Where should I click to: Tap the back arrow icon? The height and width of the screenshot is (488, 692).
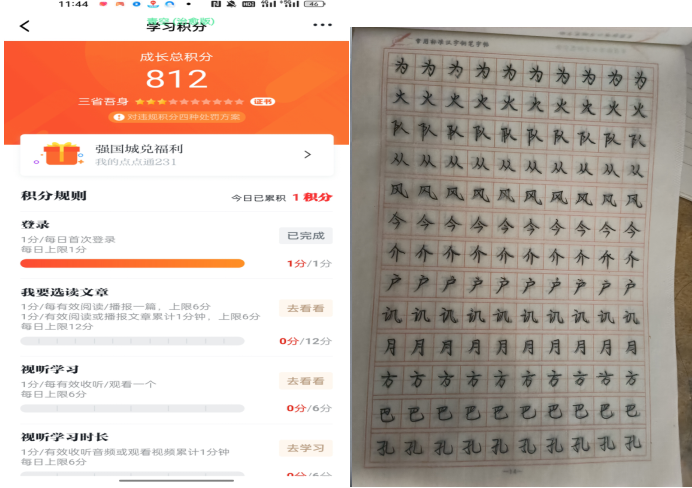pyautogui.click(x=25, y=26)
